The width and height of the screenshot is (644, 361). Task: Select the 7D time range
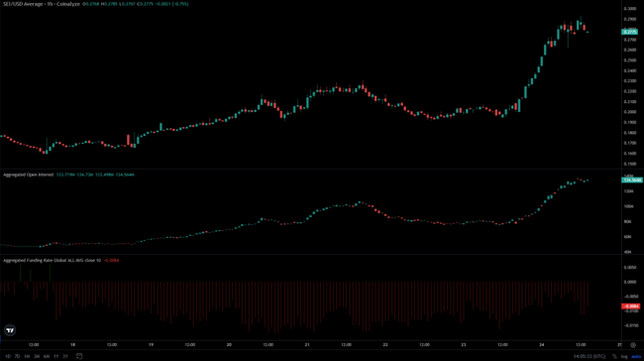[x=17, y=356]
